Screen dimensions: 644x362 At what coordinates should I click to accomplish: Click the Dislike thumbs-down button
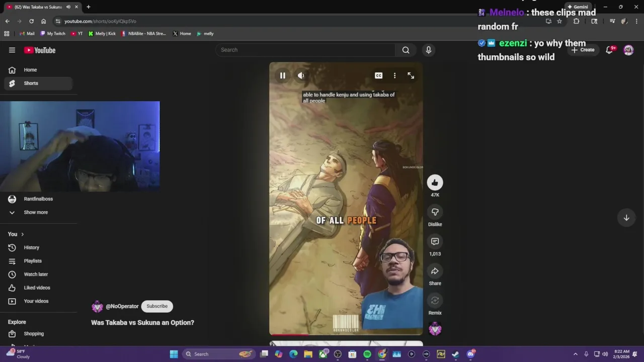tap(435, 212)
